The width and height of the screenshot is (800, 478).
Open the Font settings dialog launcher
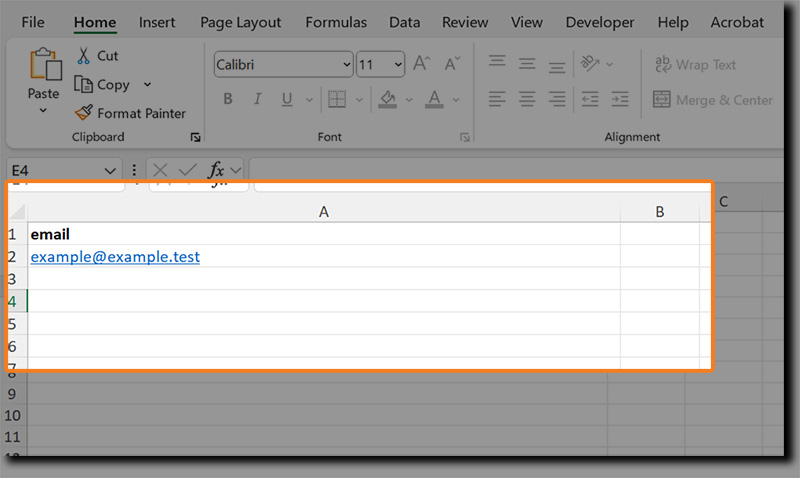click(465, 137)
